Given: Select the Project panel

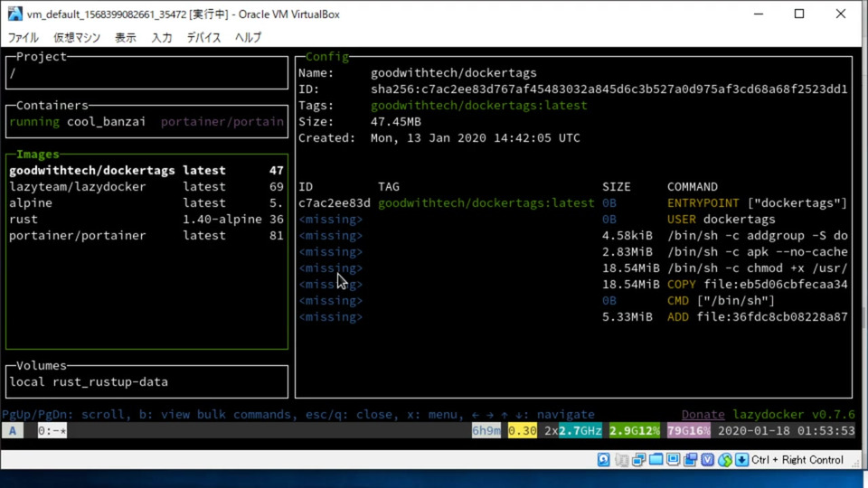Looking at the screenshot, I should [146, 72].
